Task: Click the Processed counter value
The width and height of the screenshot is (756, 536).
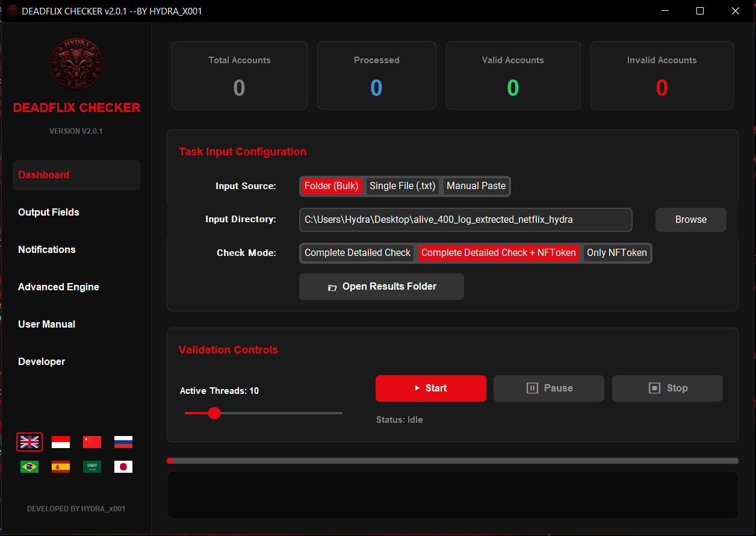Action: 376,89
